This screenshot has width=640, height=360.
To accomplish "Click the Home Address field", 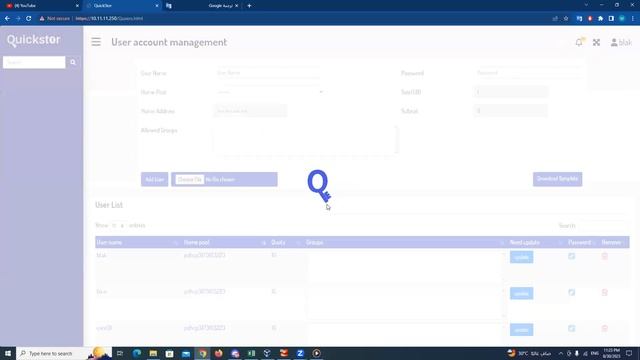I will 250,111.
